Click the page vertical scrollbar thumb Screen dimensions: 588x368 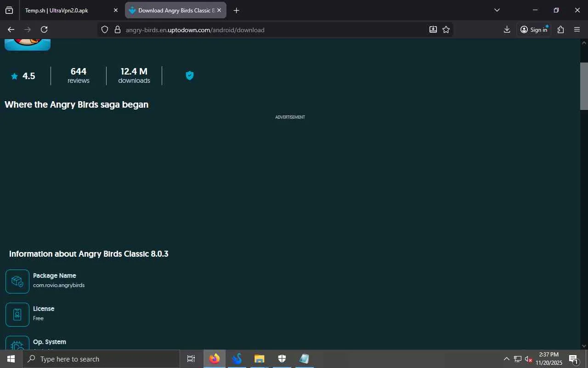(x=584, y=86)
